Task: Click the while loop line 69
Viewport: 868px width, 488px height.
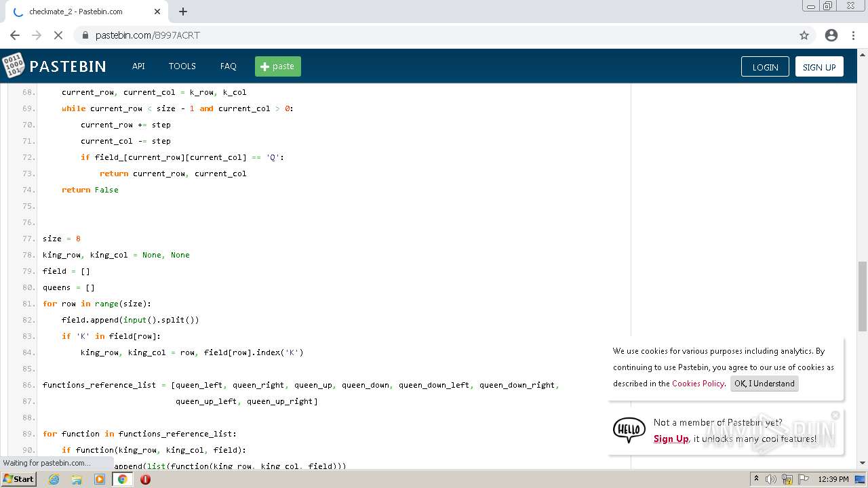Action: (178, 108)
